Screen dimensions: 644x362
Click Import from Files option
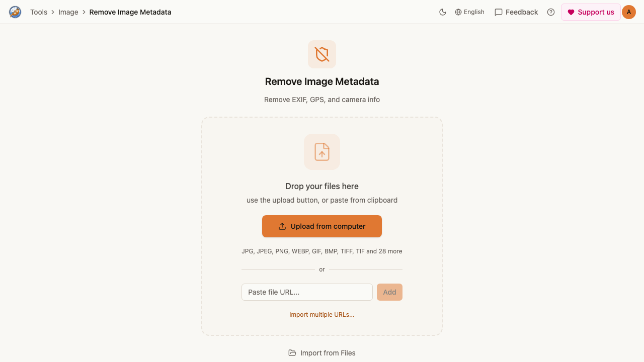tap(322, 353)
